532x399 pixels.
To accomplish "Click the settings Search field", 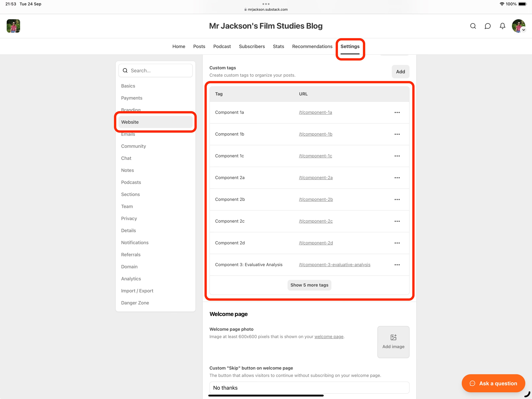I will tap(155, 70).
